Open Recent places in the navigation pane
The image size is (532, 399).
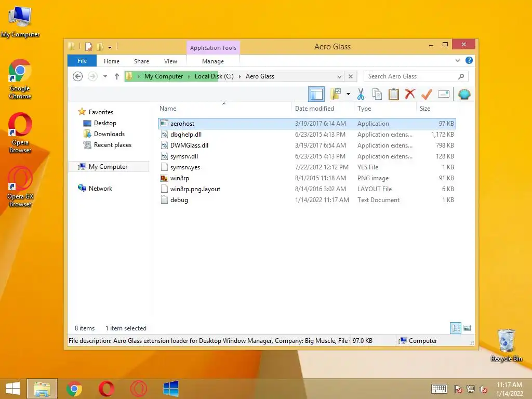[112, 145]
